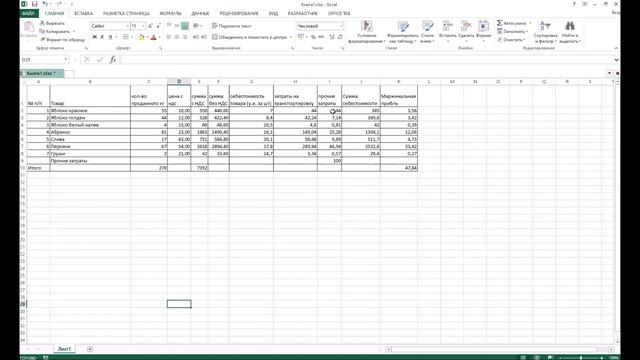Click the red font color A swatch
The width and height of the screenshot is (640, 360).
[x=153, y=37]
